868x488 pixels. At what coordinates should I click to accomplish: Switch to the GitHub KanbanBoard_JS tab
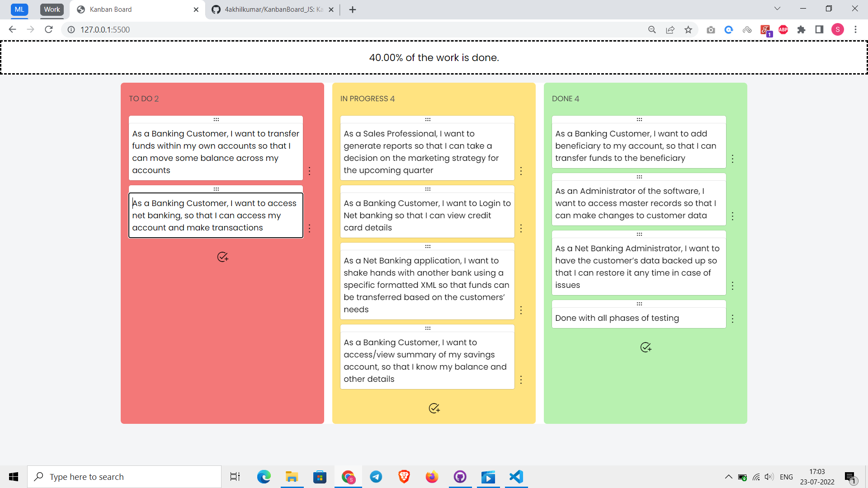click(x=273, y=9)
